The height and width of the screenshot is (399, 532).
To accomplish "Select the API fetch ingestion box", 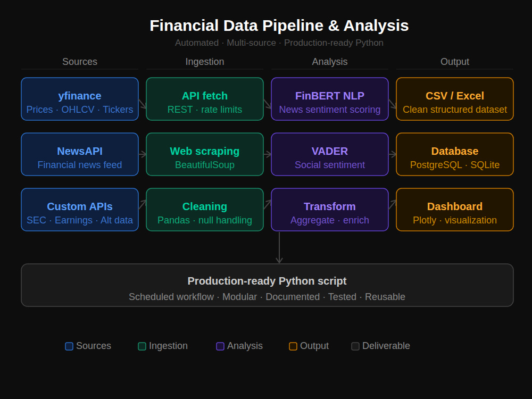I will point(205,99).
